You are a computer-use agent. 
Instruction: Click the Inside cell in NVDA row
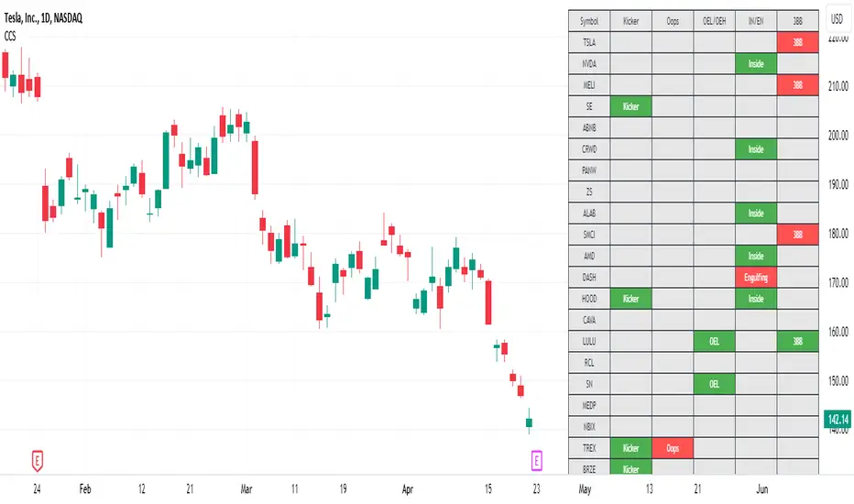point(755,63)
